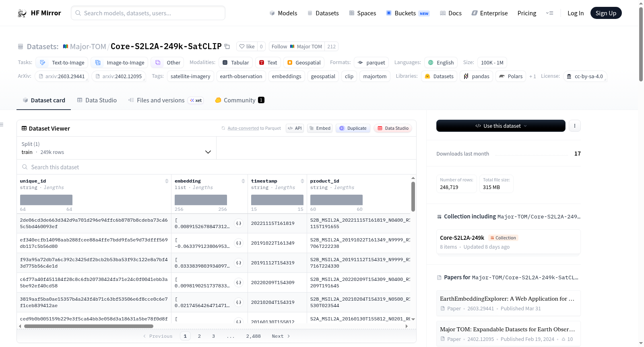Image resolution: width=644 pixels, height=347 pixels.
Task: Expand embedding cell for row 20210204T154319
Action: pyautogui.click(x=239, y=302)
